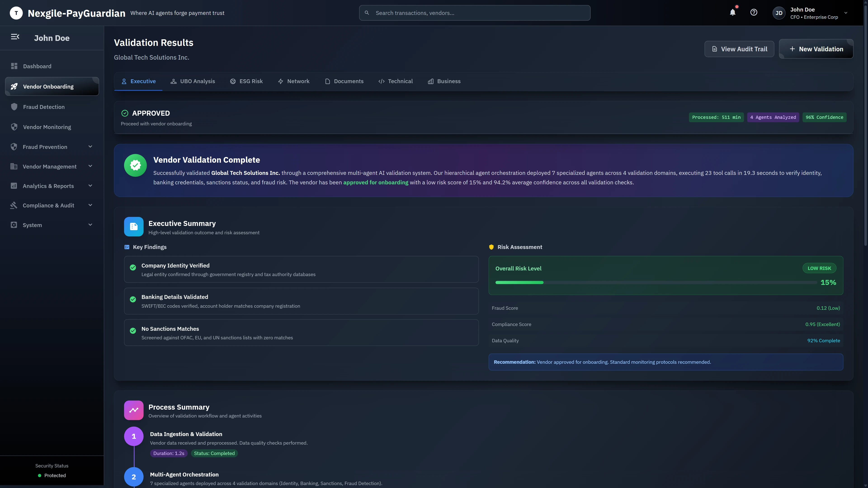Collapse the sidebar with the menu icon
This screenshot has width=868, height=488.
coord(15,37)
